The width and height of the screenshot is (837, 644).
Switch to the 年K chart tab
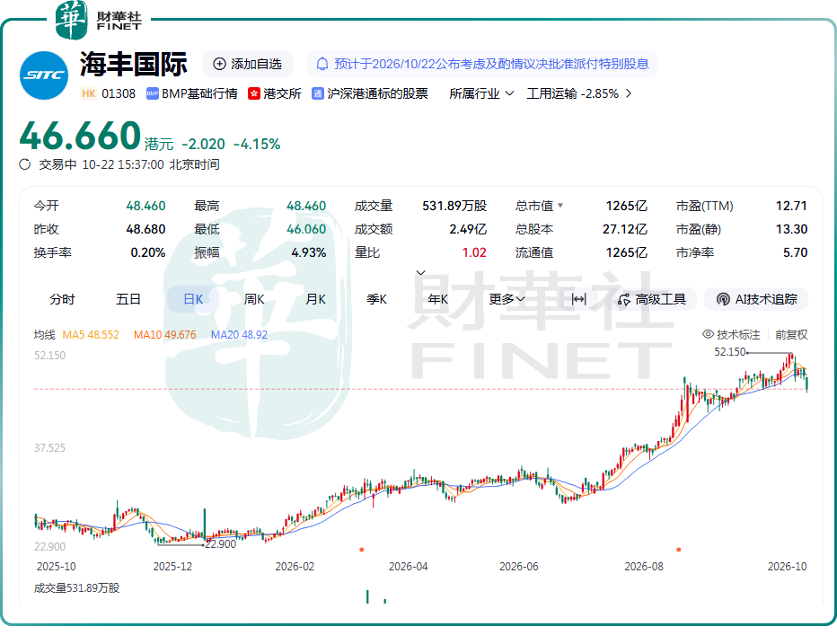(x=437, y=300)
